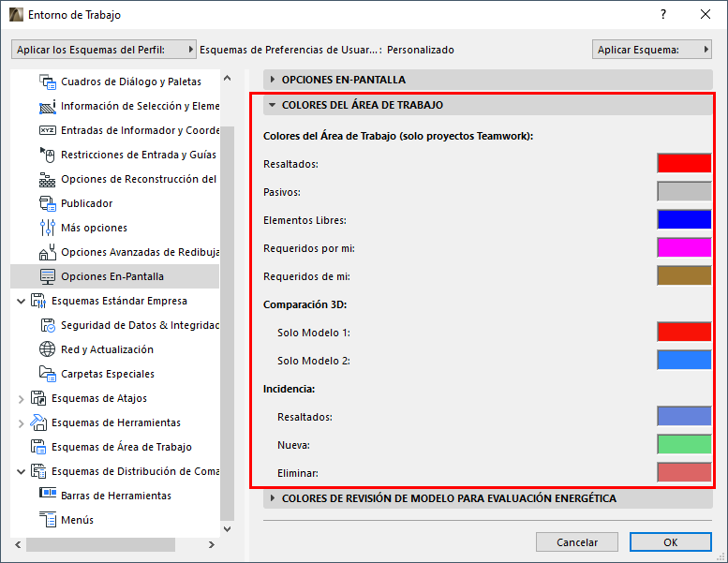
Task: Click the Cancelar button
Action: click(577, 542)
